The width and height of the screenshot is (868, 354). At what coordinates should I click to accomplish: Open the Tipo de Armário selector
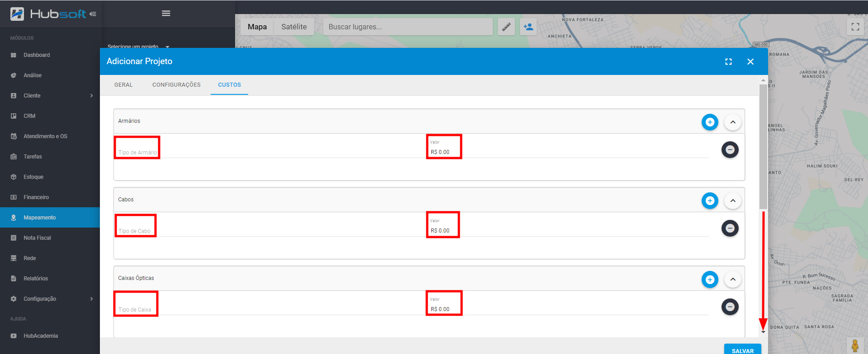pos(269,152)
